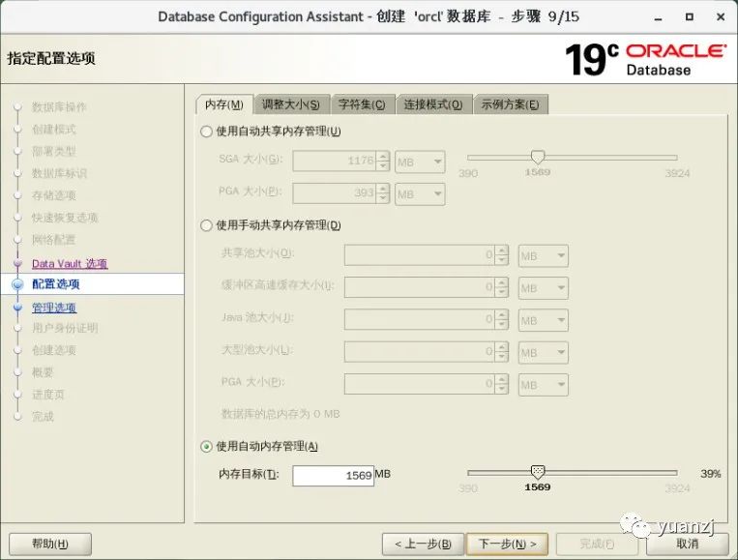
Task: Open the 字符集(C) tab
Action: (362, 104)
